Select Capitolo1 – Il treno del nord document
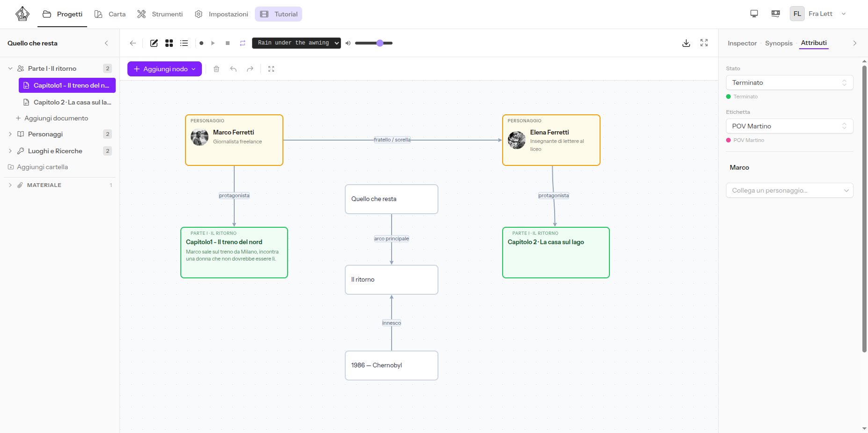Viewport: 868px width, 433px height. pos(67,85)
